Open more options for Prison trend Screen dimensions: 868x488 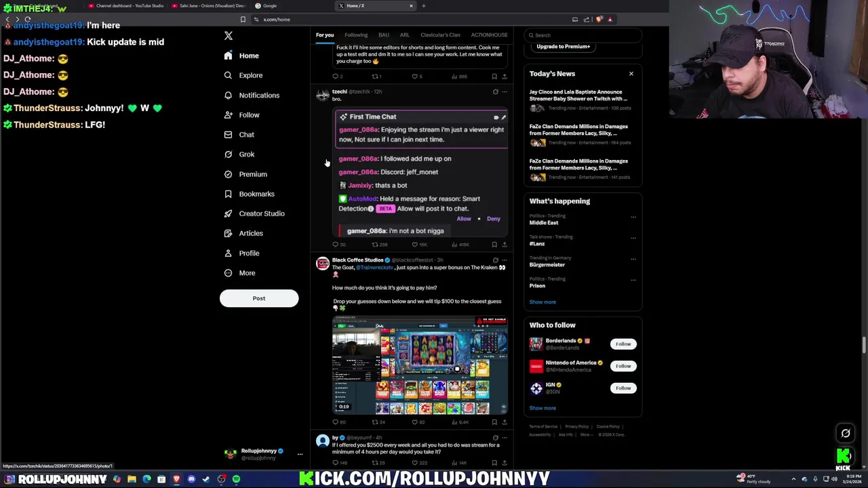click(633, 280)
